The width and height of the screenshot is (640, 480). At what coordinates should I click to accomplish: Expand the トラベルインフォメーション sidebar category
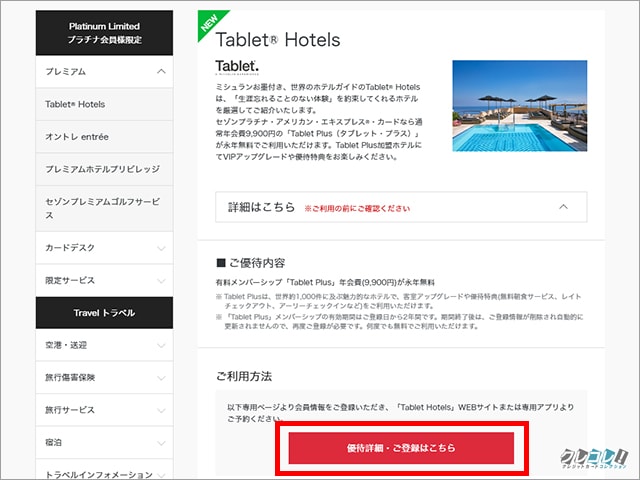162,473
